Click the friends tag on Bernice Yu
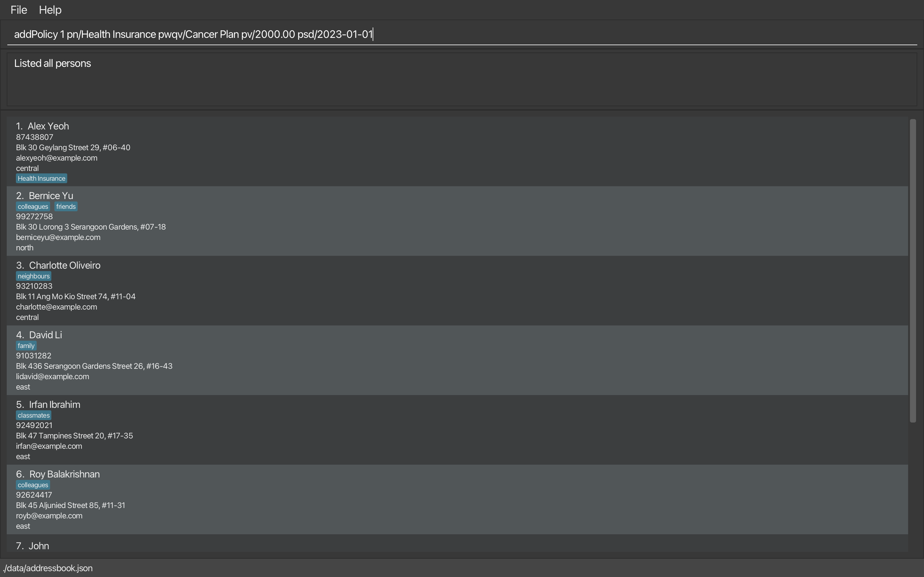The width and height of the screenshot is (924, 577). pyautogui.click(x=66, y=206)
